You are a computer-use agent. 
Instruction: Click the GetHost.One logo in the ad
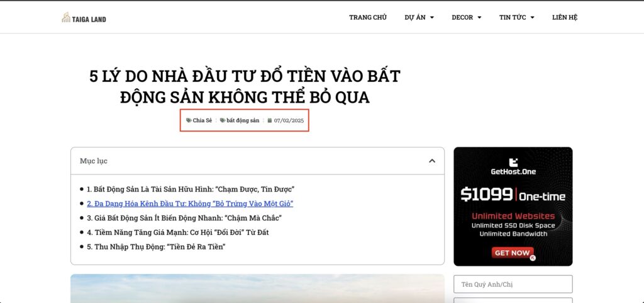click(x=513, y=167)
